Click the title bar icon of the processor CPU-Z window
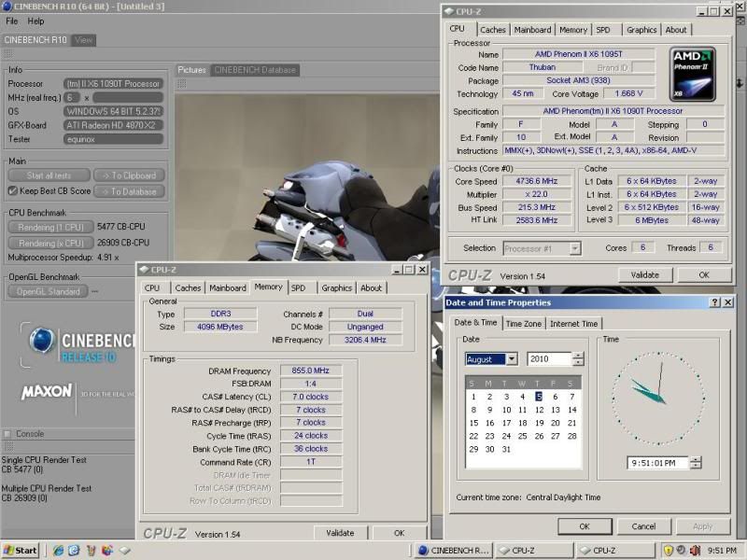The height and width of the screenshot is (560, 747). coord(449,11)
